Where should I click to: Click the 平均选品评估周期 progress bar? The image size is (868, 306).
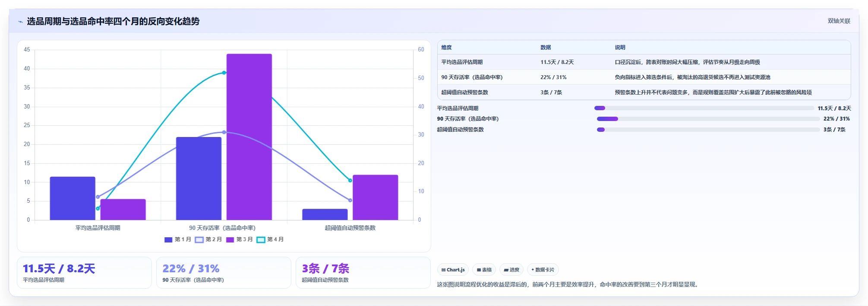tap(704, 108)
